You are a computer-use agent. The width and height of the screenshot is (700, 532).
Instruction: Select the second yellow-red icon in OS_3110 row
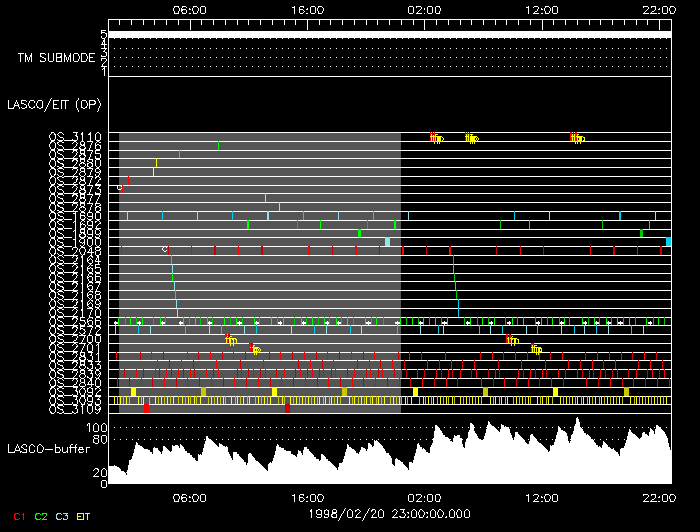471,138
